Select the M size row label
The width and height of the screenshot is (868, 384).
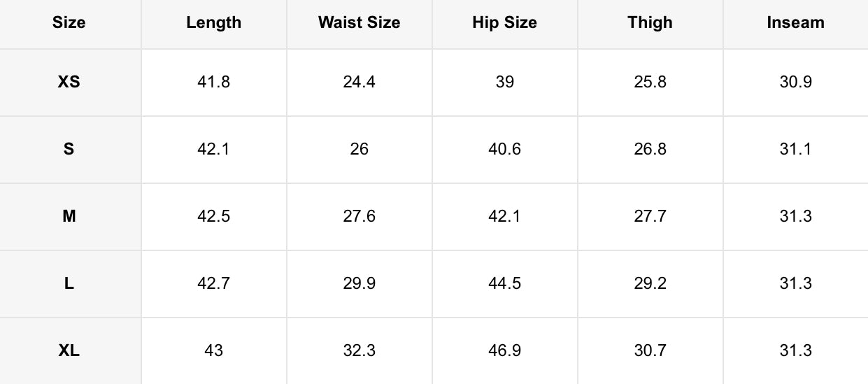[69, 216]
